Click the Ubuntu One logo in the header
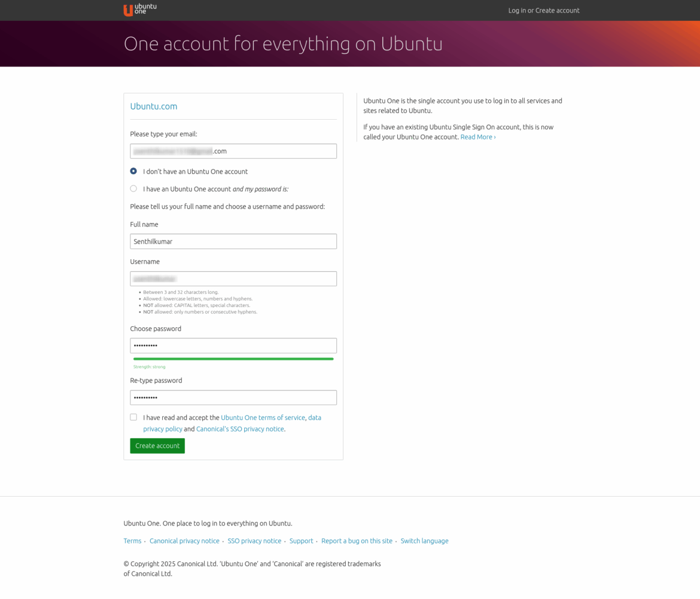 click(x=139, y=10)
